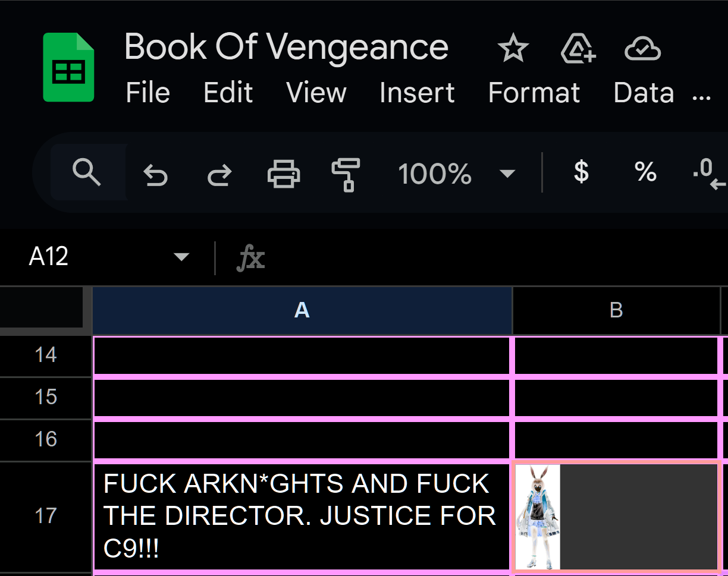Select empty cell B15
Screen dimensions: 728x576
(x=616, y=398)
